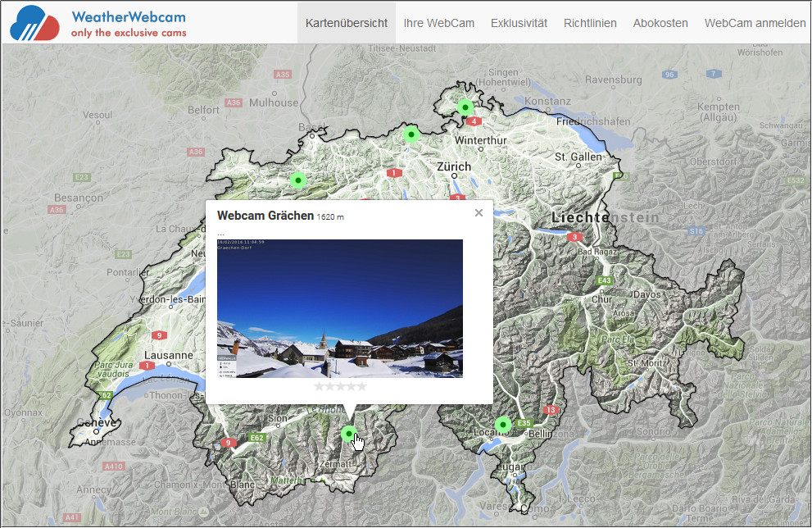Image resolution: width=812 pixels, height=528 pixels.
Task: Select the green webcam marker south of Basel
Action: [x=297, y=180]
